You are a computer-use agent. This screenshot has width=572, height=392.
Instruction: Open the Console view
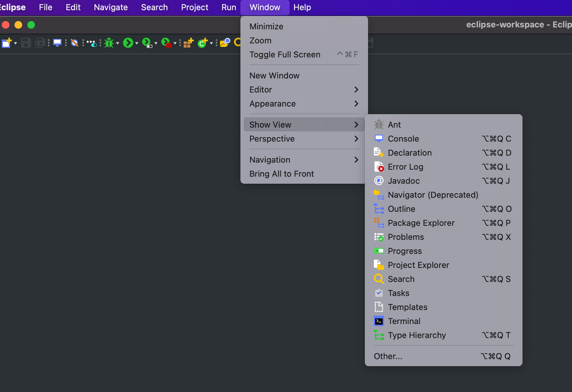coord(444,139)
